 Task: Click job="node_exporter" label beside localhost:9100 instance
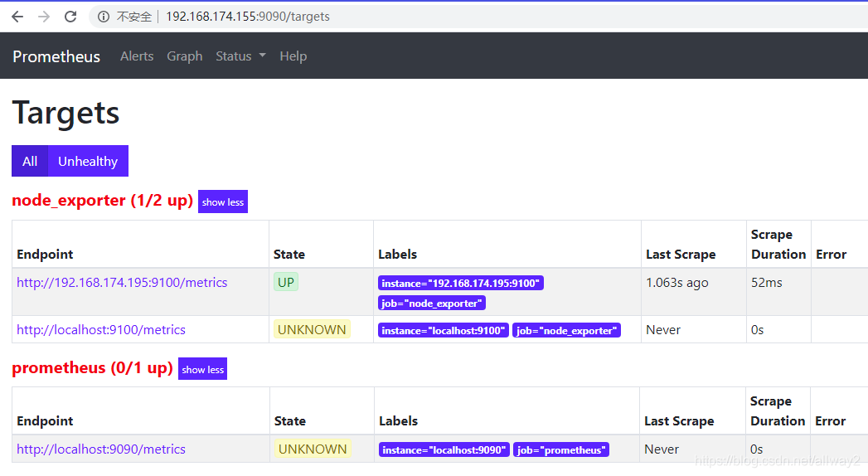566,331
